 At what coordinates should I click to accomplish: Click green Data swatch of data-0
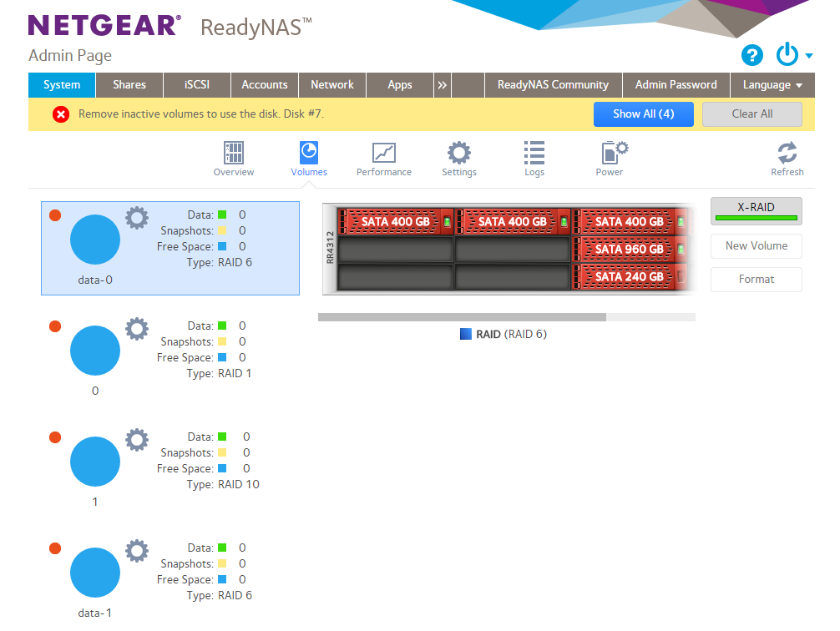click(222, 215)
